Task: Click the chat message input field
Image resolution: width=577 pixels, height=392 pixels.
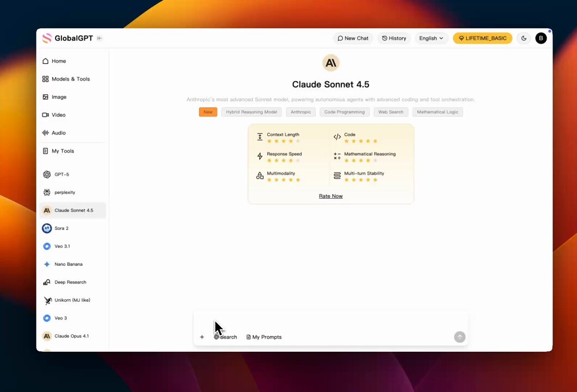Action: [x=331, y=321]
